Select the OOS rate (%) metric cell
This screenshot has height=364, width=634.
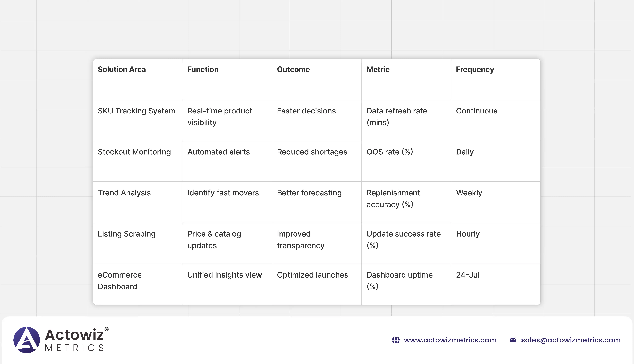click(389, 152)
